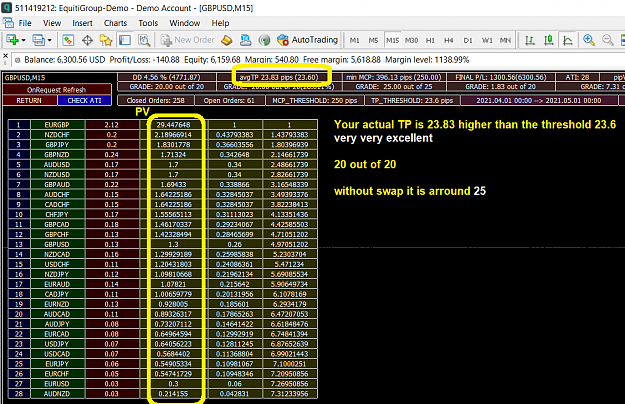Image resolution: width=625 pixels, height=404 pixels.
Task: Click GRADE: 1.83 out of 20
Action: (501, 86)
